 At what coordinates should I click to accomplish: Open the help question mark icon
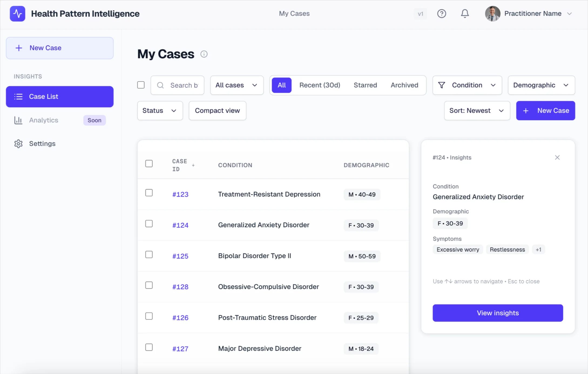pyautogui.click(x=442, y=13)
